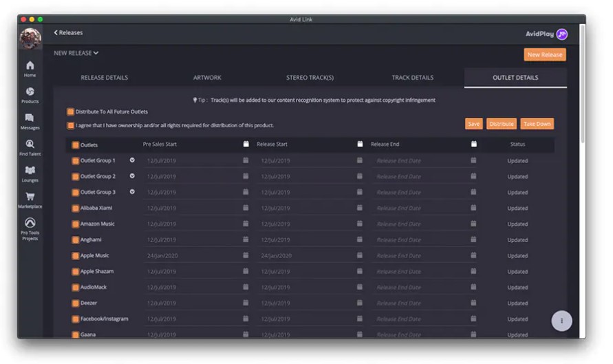
Task: Toggle the Outlets select-all checkbox
Action: (x=75, y=145)
